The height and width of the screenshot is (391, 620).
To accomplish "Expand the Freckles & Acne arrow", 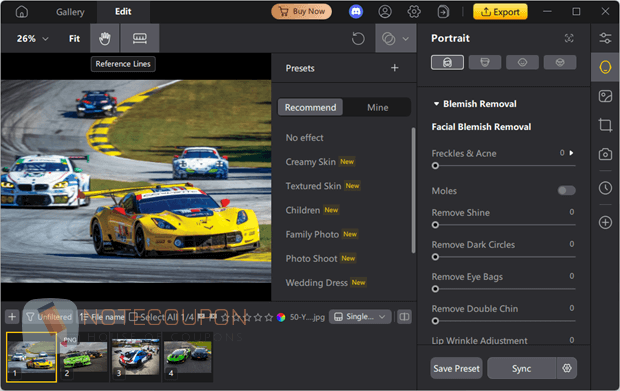I will click(571, 153).
